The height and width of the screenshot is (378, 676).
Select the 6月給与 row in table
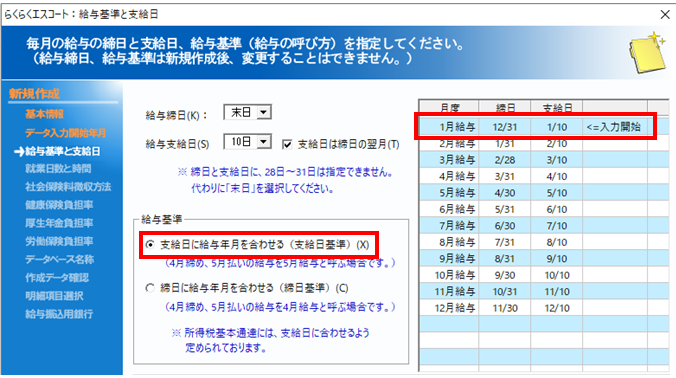pyautogui.click(x=544, y=209)
